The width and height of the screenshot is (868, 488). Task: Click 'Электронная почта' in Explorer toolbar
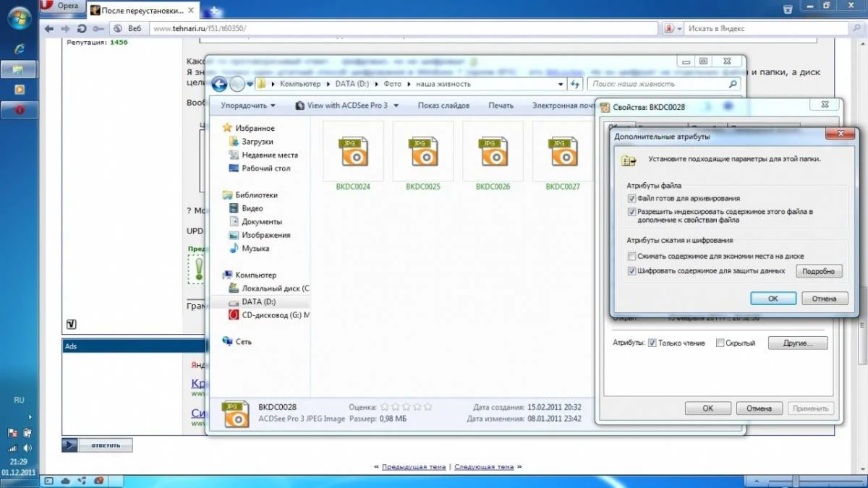pos(563,105)
